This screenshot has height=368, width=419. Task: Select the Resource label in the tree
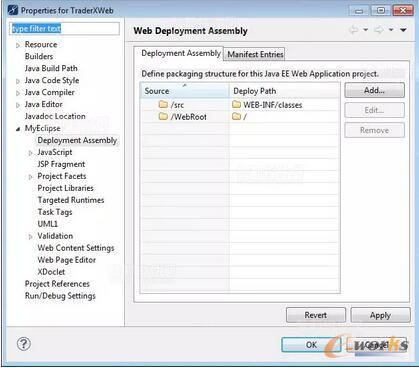[x=41, y=44]
